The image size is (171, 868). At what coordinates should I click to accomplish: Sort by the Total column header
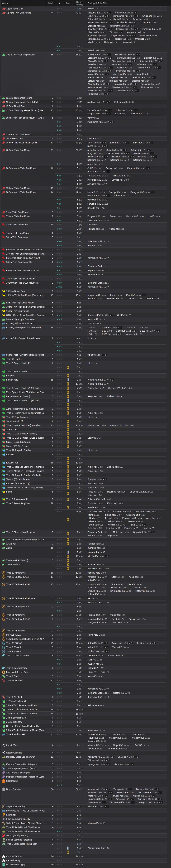click(x=50, y=3)
